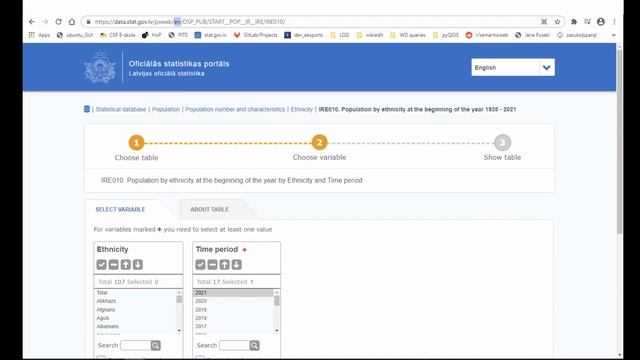
Task: Select all Ethnicity values checkmark button
Action: coord(102,264)
